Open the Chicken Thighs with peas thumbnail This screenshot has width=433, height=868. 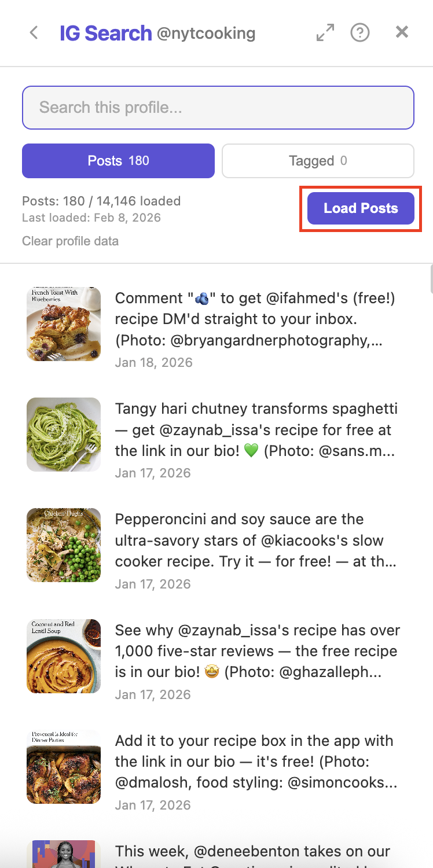click(63, 545)
